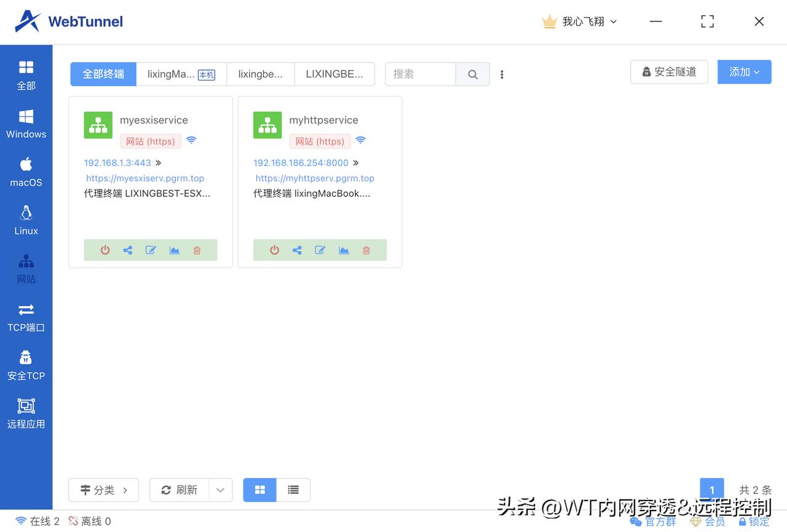Viewport: 787px width, 532px height.
Task: Show Linux terminals in sidebar
Action: [x=26, y=221]
